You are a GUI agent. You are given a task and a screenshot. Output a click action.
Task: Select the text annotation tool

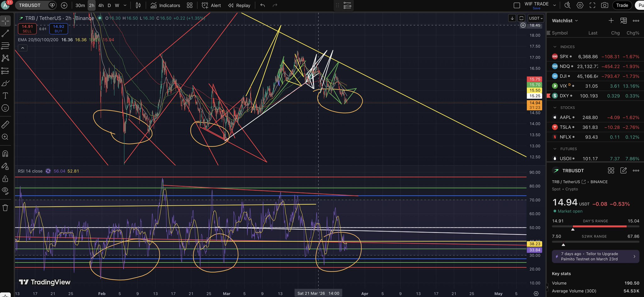[x=5, y=95]
